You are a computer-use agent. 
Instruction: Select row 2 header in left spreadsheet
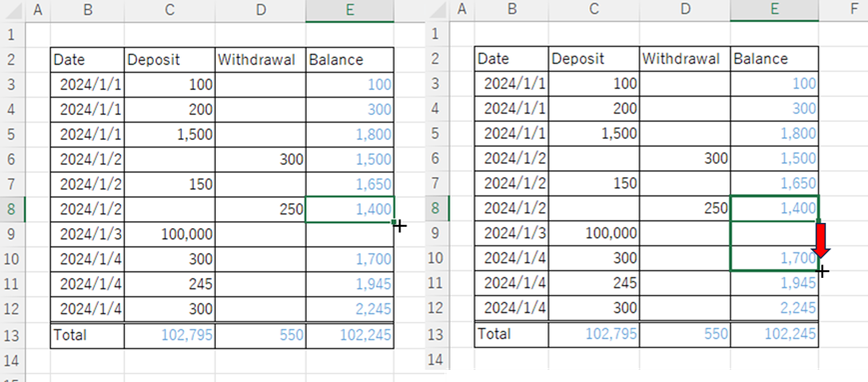(13, 60)
